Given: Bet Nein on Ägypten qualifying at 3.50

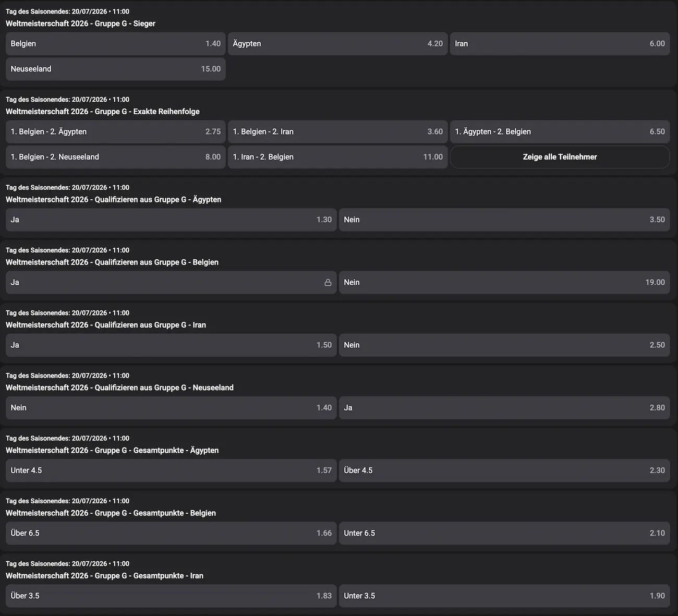Looking at the screenshot, I should click(504, 220).
